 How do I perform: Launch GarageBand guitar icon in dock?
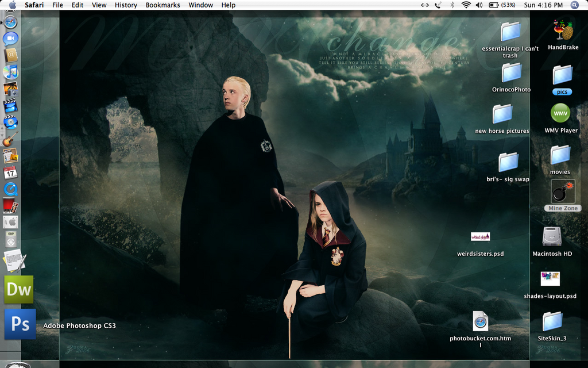[x=10, y=139]
